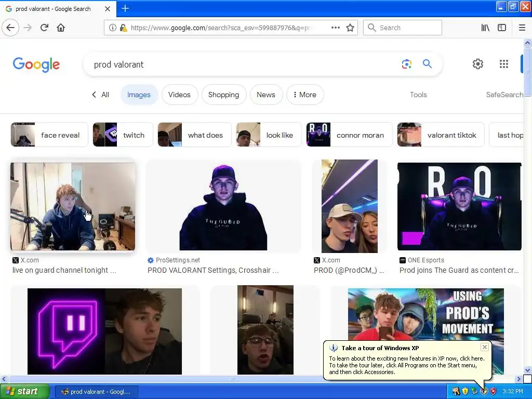Open the Tools filter options
Image resolution: width=532 pixels, height=399 pixels.
(418, 95)
